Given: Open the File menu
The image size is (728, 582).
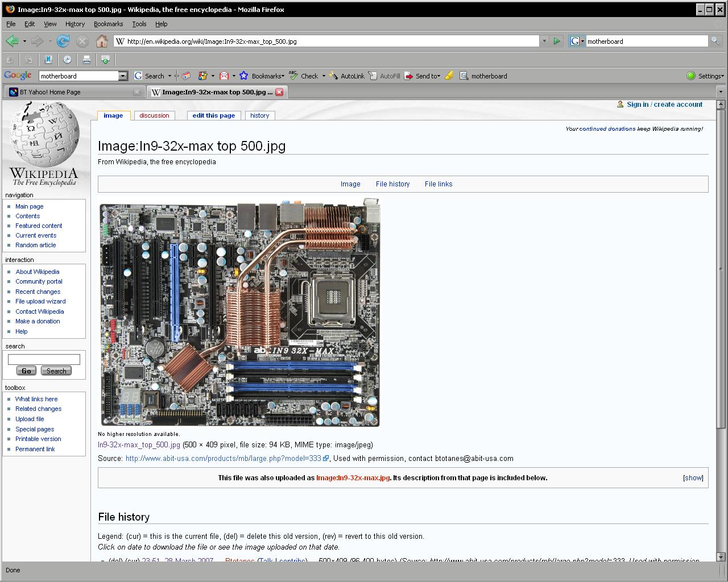Looking at the screenshot, I should [x=11, y=24].
